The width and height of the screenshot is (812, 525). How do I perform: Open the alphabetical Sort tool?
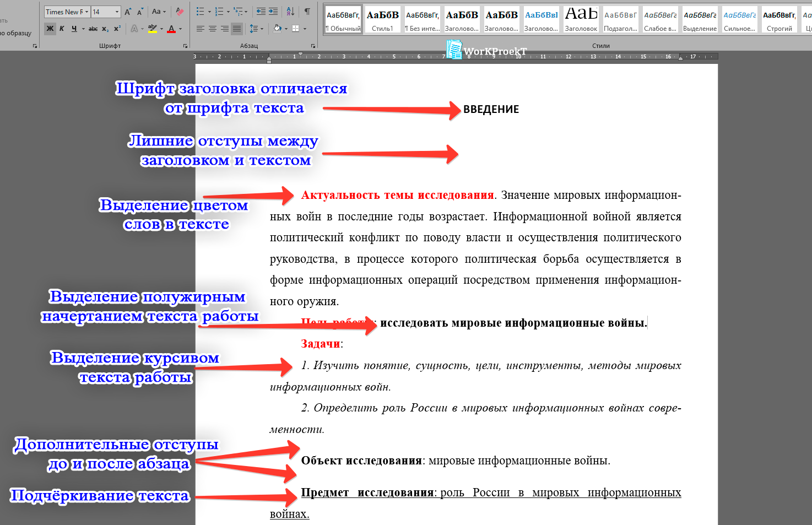[x=291, y=11]
